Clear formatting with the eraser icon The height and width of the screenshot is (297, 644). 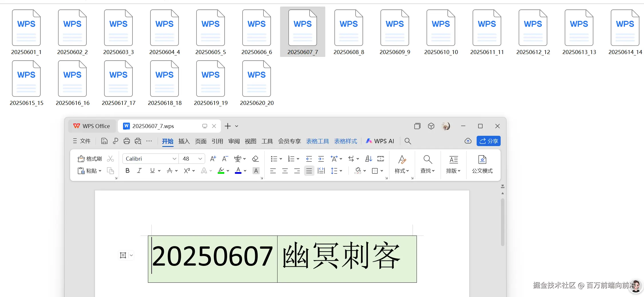point(255,159)
